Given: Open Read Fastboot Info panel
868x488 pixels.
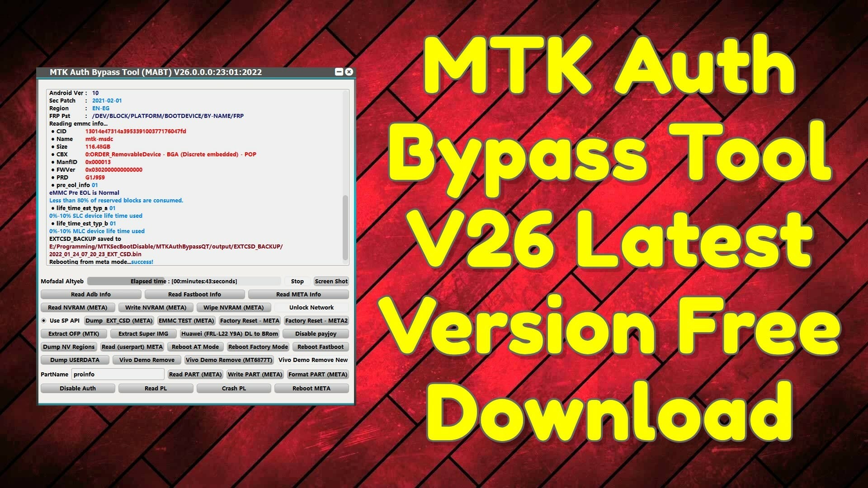Looking at the screenshot, I should (194, 294).
